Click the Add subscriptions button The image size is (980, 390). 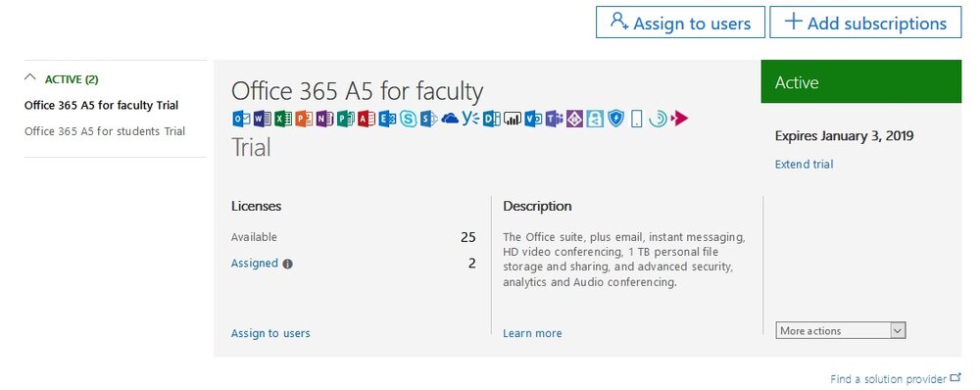[x=865, y=23]
